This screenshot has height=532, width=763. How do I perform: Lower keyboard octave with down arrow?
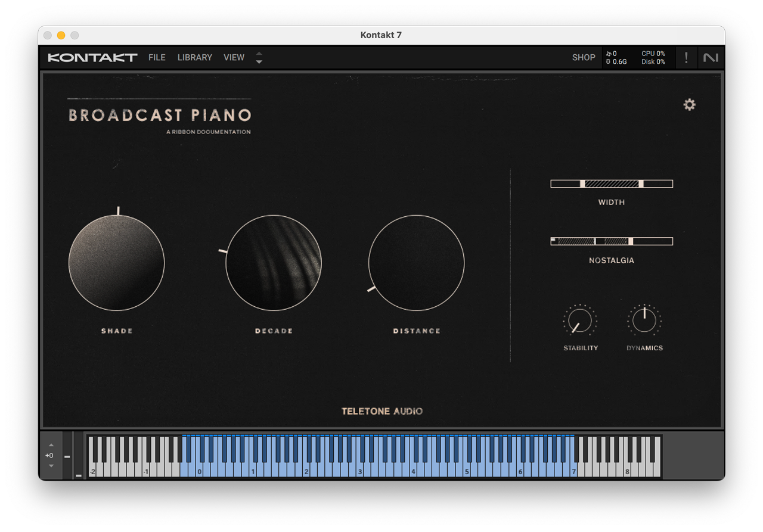pyautogui.click(x=51, y=466)
